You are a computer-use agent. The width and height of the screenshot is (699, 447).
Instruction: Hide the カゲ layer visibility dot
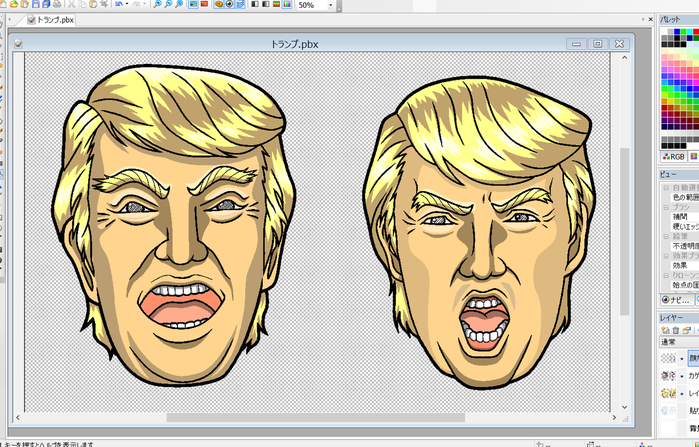click(682, 376)
